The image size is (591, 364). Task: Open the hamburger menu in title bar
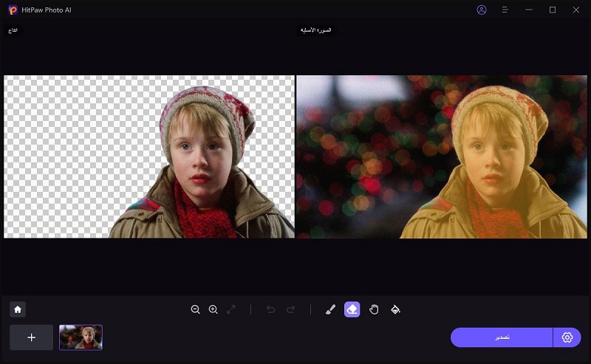505,10
